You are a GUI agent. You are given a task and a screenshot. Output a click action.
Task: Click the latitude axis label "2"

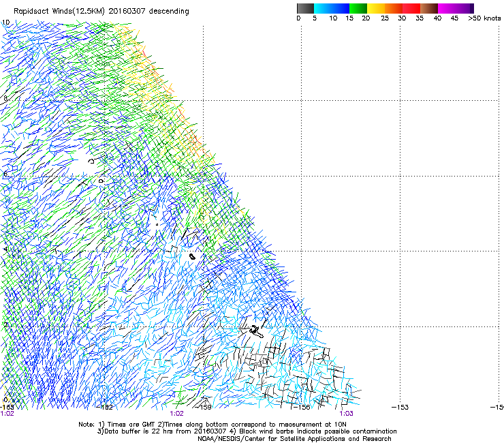5,324
